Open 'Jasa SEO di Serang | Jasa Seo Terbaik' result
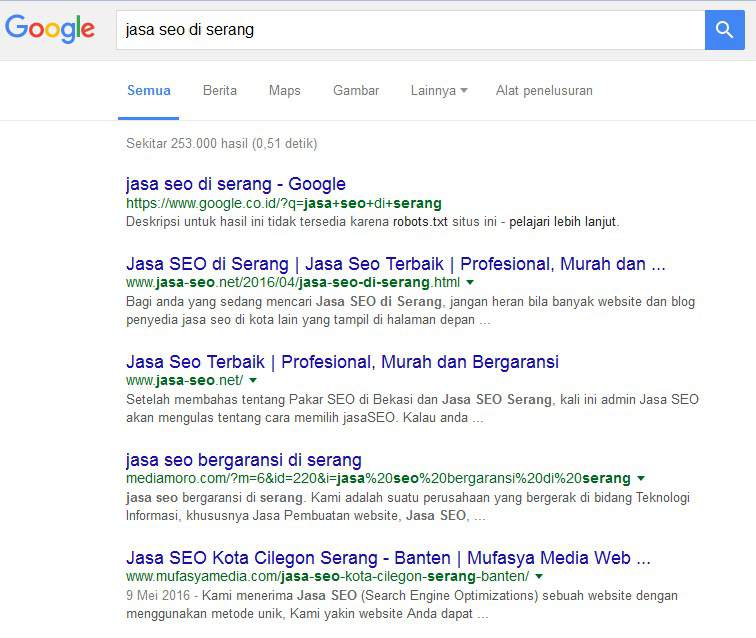Viewport: 756px width, 638px height. point(395,264)
